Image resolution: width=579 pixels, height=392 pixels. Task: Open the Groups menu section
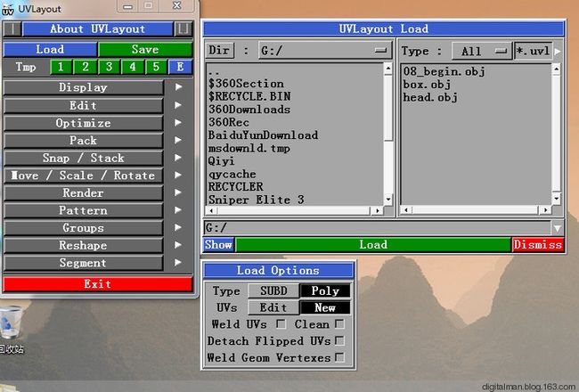coord(84,227)
